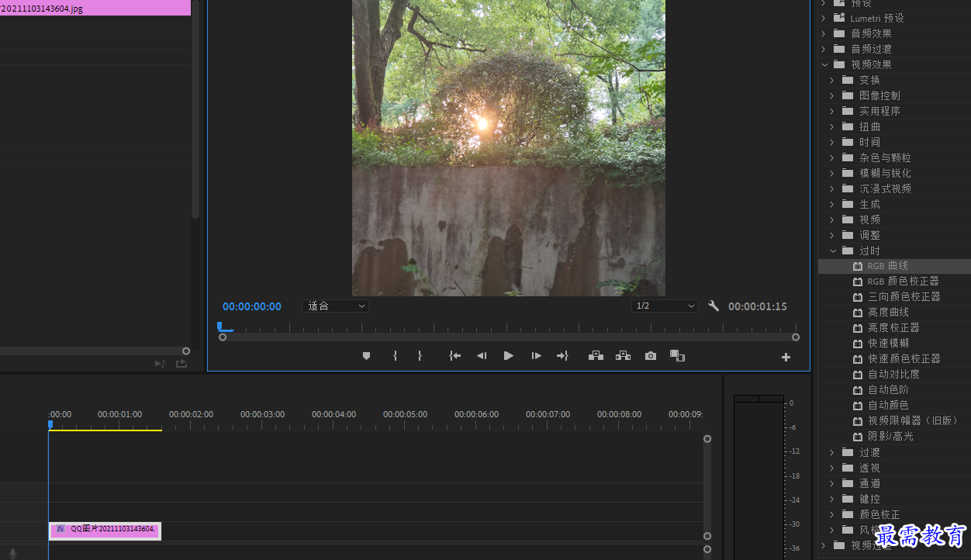Click the 00:00:01:15 duration readout

pos(758,306)
